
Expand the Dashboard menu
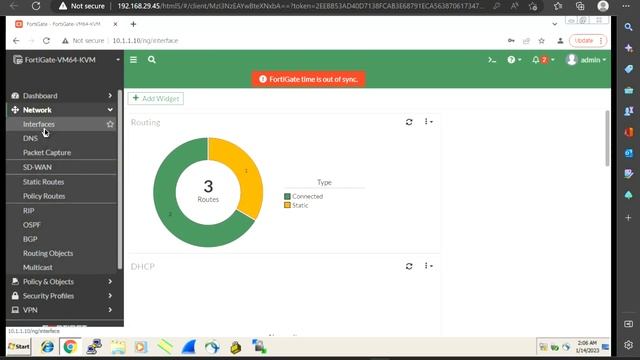(62, 96)
